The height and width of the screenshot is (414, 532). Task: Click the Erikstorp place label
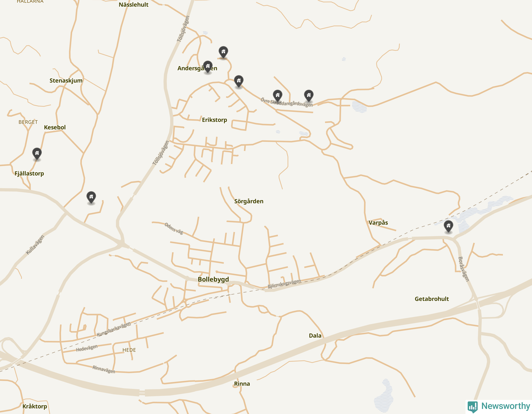click(x=214, y=120)
